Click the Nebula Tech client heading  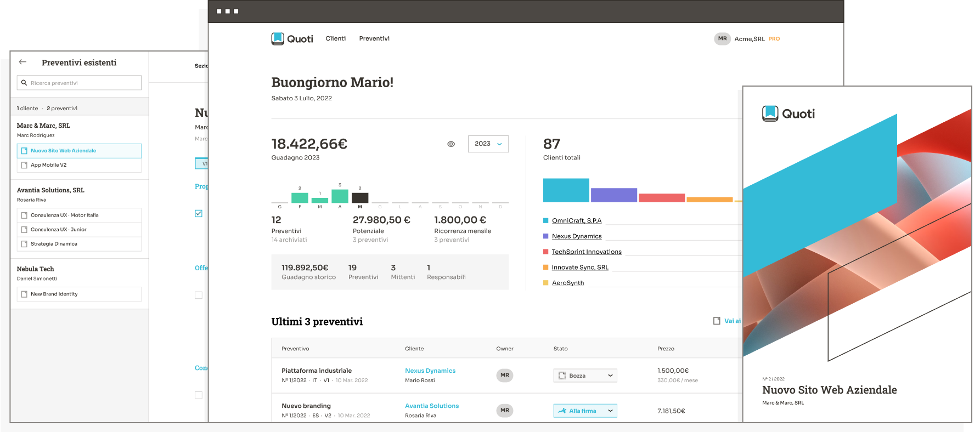[x=36, y=269]
